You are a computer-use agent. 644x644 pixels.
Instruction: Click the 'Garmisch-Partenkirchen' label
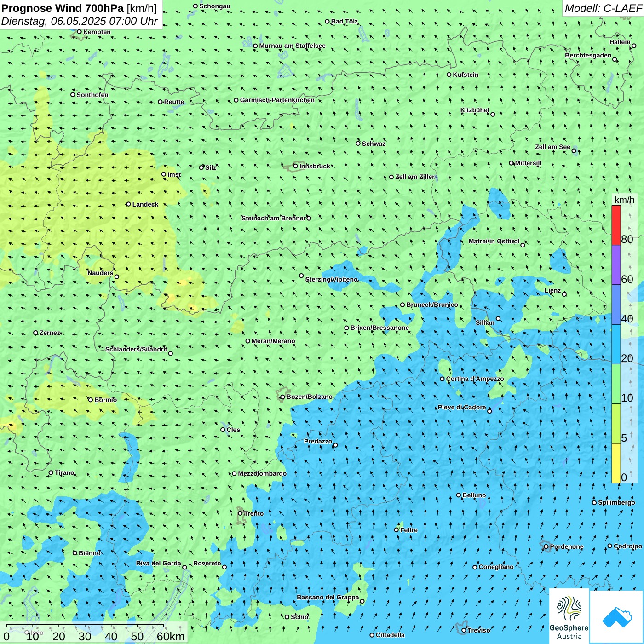click(277, 100)
